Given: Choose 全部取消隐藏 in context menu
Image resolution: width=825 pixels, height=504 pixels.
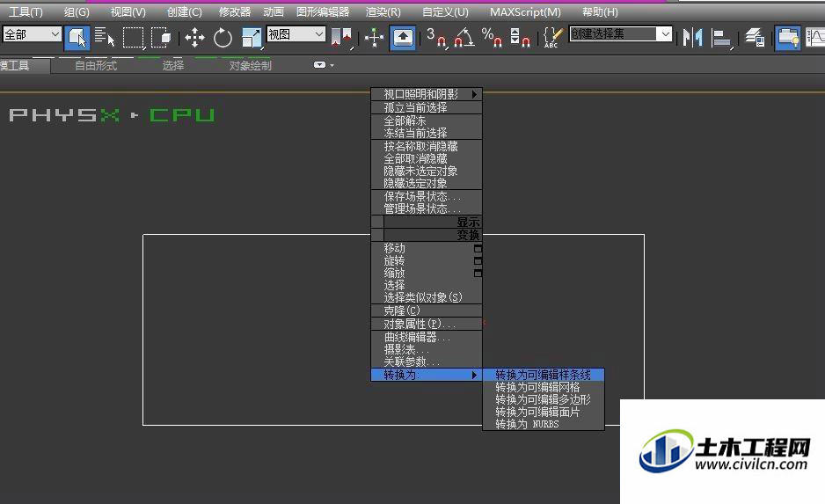Looking at the screenshot, I should [x=427, y=158].
